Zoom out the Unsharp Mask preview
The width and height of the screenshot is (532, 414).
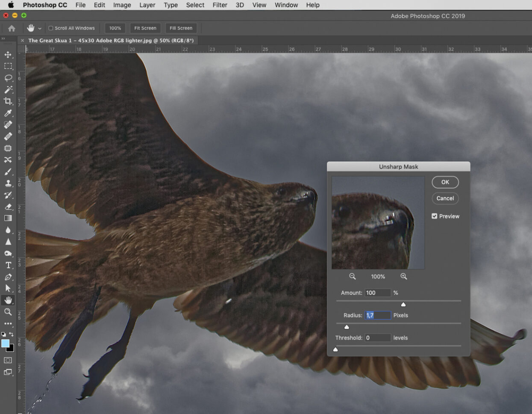pos(352,276)
